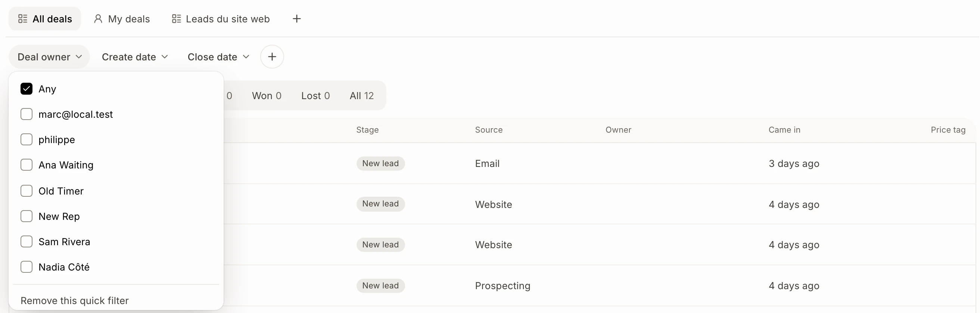Viewport: 980px width, 313px height.
Task: Click the list icon beside Leads du site web
Action: [177, 19]
